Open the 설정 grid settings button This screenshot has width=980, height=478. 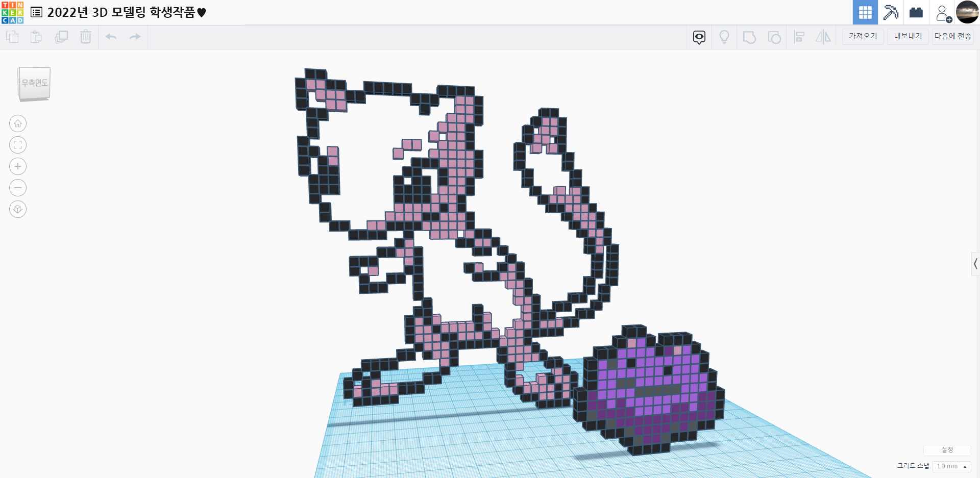click(947, 450)
